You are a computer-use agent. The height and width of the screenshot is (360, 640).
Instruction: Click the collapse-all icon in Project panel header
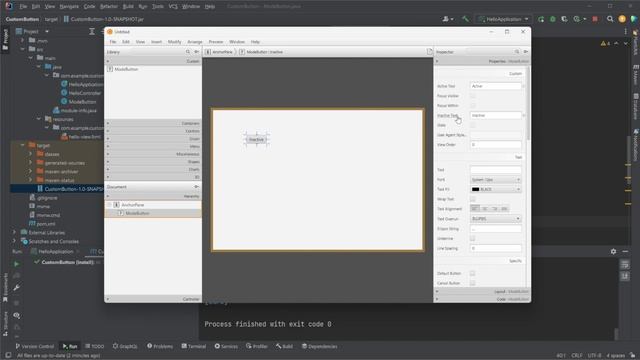coord(92,31)
